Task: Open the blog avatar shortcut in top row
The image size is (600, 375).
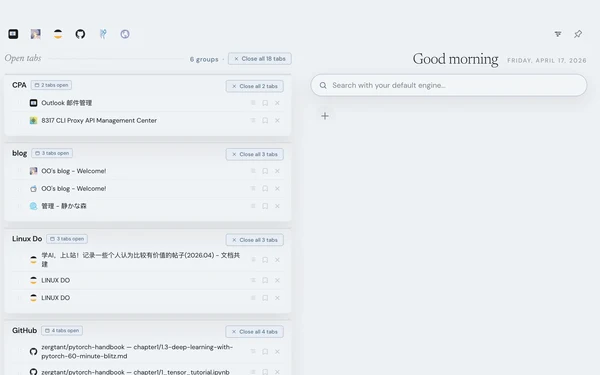Action: click(36, 34)
